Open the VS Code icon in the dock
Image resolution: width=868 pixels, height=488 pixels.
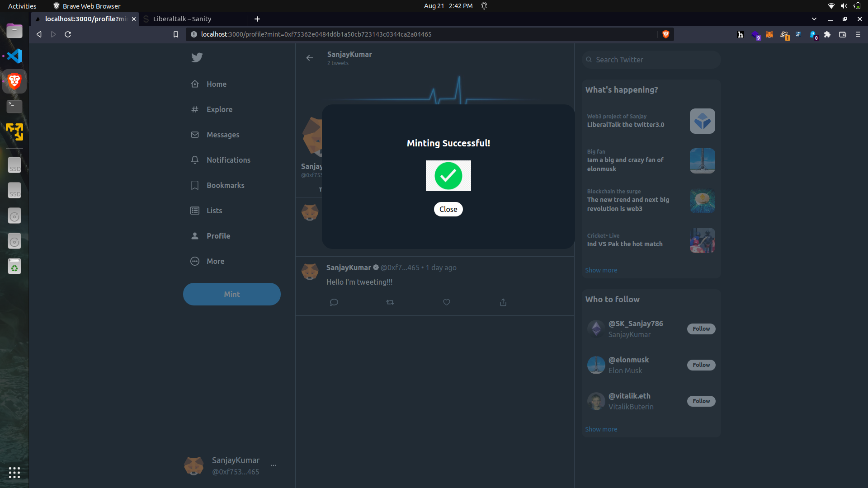(x=14, y=56)
